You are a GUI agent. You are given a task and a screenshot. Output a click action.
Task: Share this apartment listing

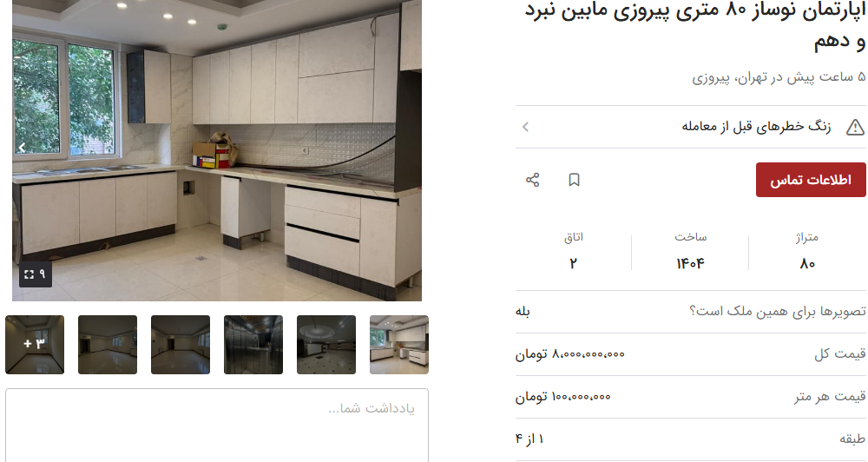533,180
